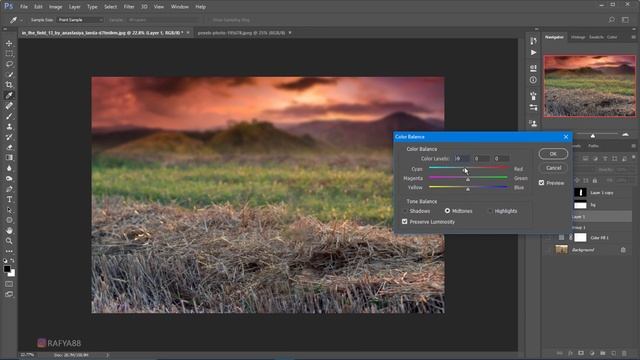Swap foreground and background colors

(13, 260)
